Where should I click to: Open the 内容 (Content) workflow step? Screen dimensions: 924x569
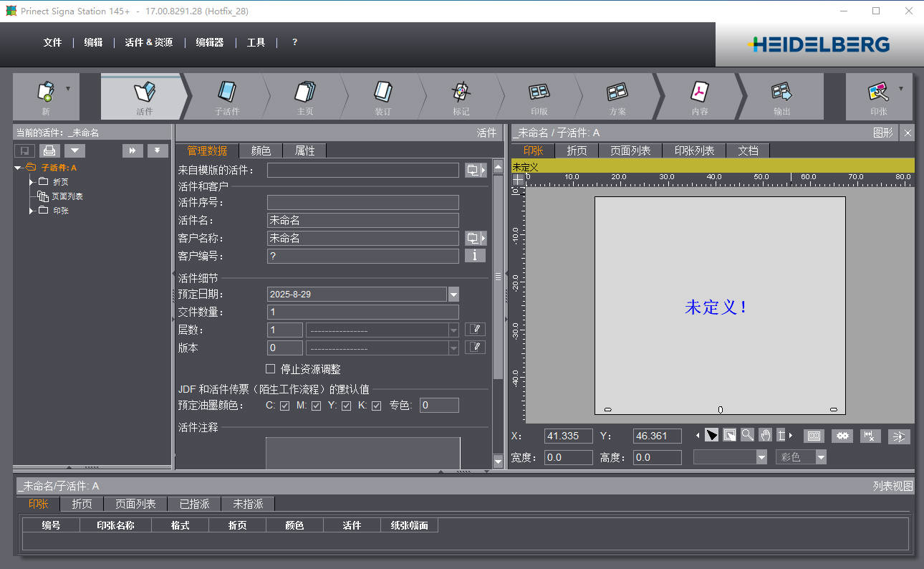[699, 97]
